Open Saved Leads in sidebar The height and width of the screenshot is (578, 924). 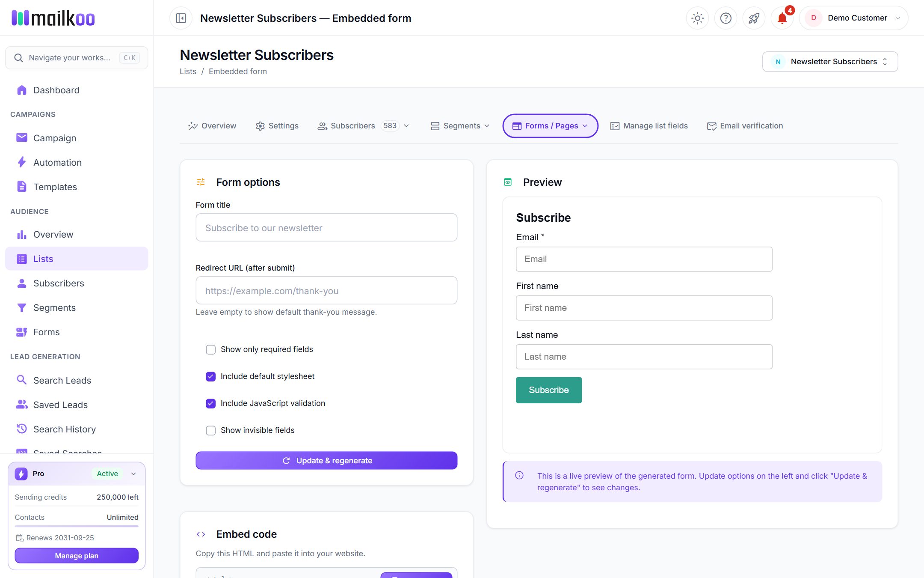click(x=77, y=405)
